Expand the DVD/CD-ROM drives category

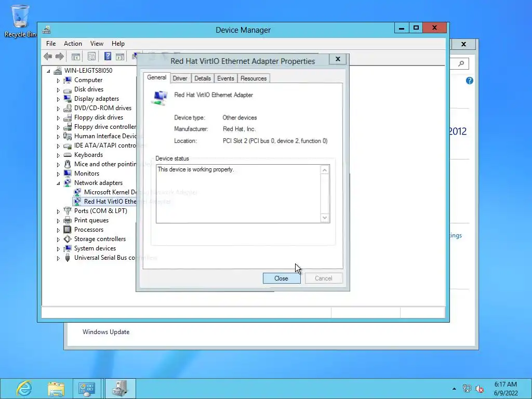point(58,109)
